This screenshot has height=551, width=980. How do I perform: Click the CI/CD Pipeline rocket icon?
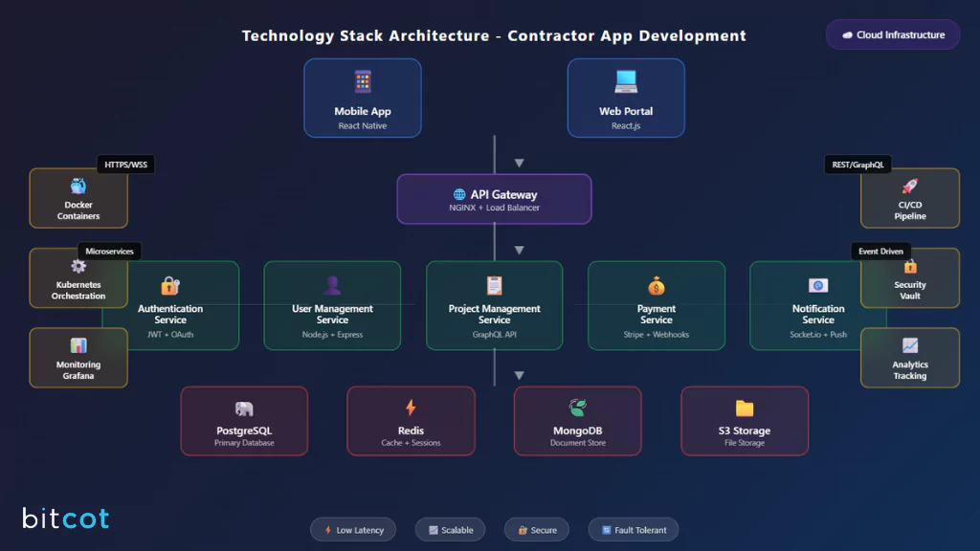coord(909,187)
